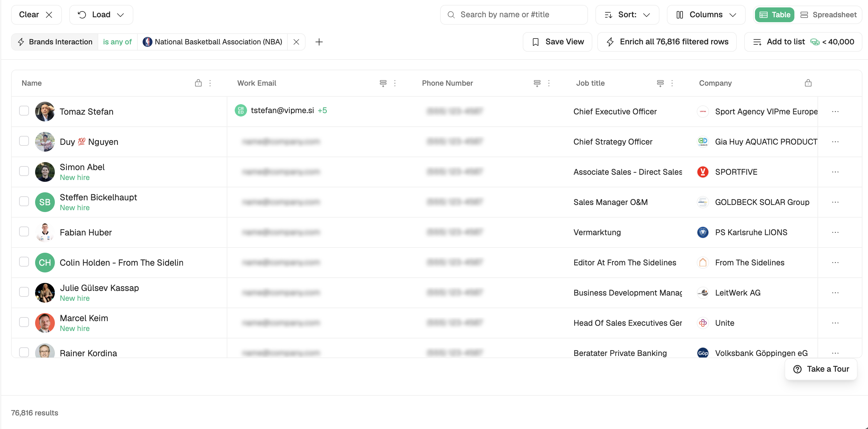Click the Phone Number column enrich icon
The height and width of the screenshot is (429, 868).
pyautogui.click(x=537, y=83)
